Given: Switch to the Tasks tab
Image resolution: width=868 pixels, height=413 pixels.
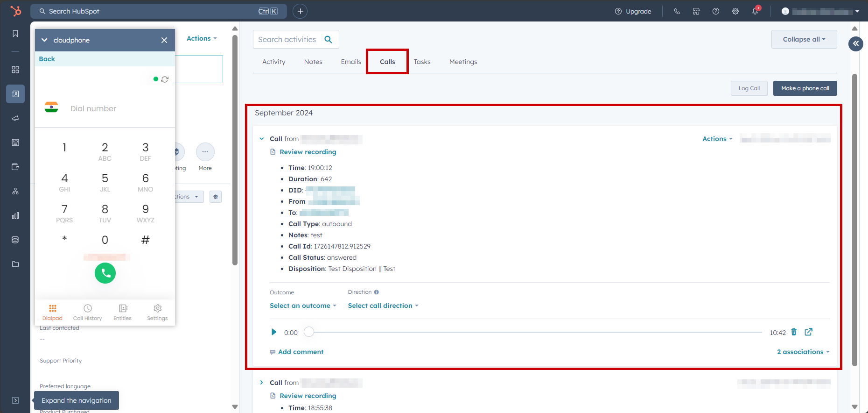Looking at the screenshot, I should tap(422, 62).
